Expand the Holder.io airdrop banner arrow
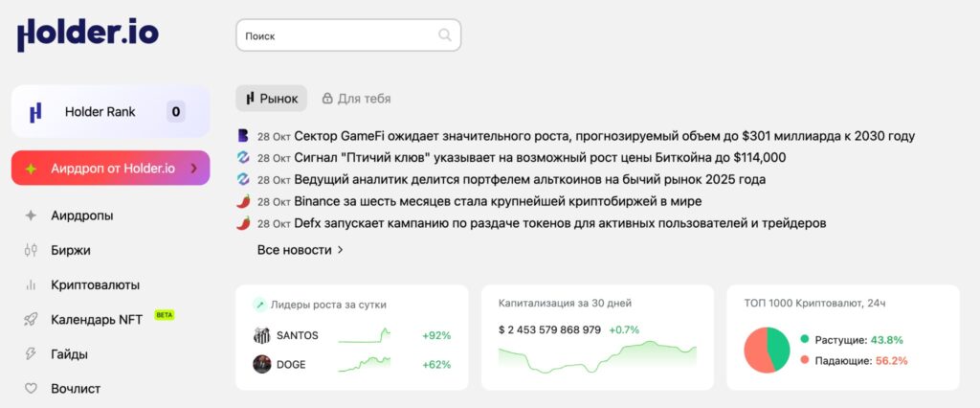Screen dimensions: 980x408 tap(193, 169)
